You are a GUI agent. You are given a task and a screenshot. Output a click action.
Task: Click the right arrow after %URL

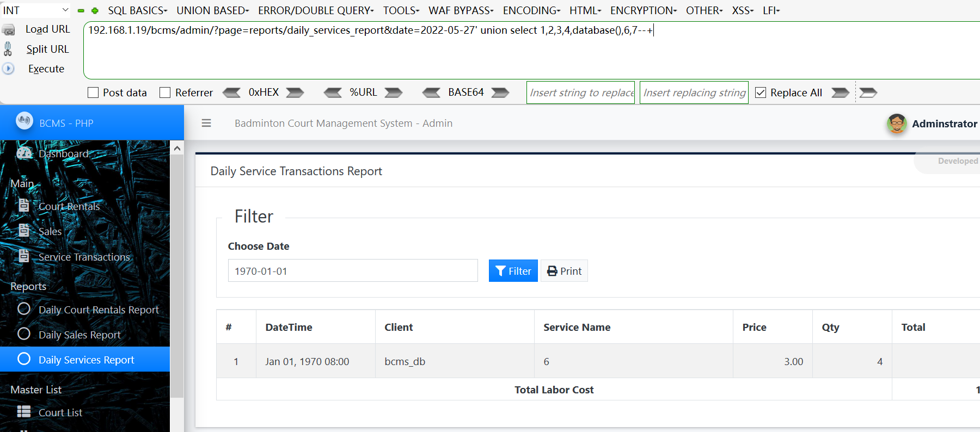(x=394, y=92)
